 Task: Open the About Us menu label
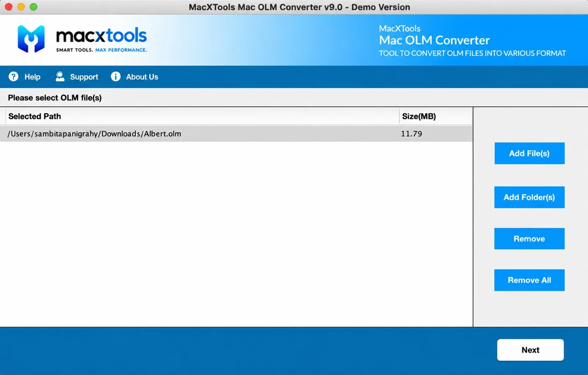[x=142, y=77]
